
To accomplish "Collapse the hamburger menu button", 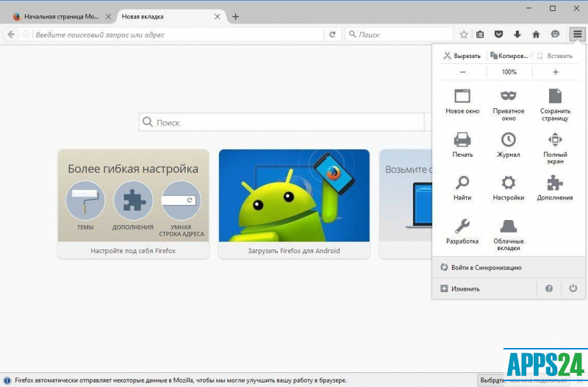I will 577,35.
